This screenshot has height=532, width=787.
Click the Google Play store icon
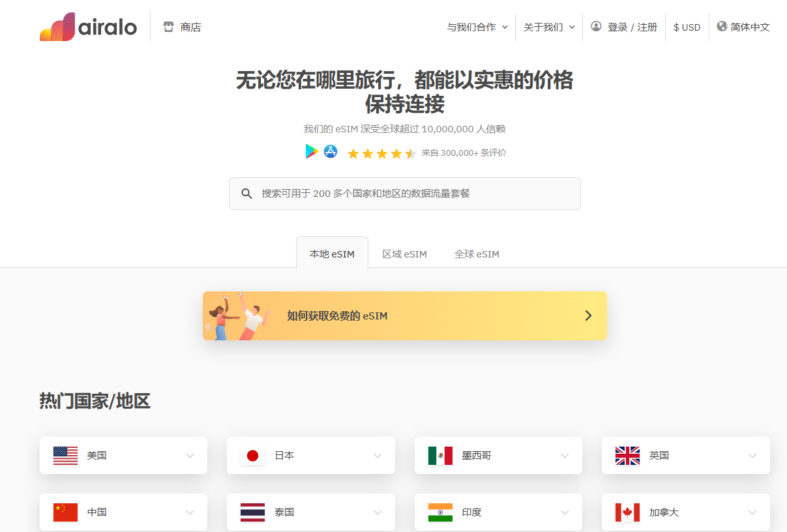click(312, 152)
